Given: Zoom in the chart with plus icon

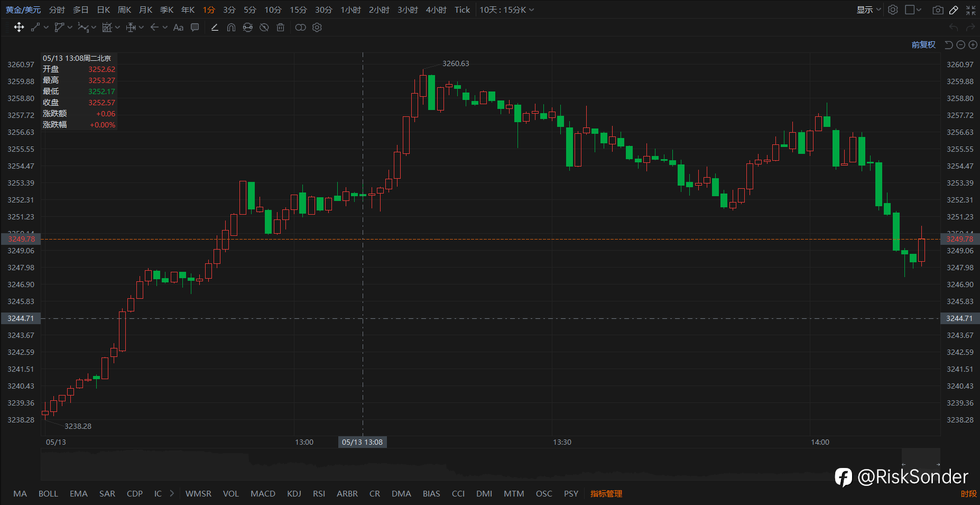Looking at the screenshot, I should pyautogui.click(x=973, y=45).
